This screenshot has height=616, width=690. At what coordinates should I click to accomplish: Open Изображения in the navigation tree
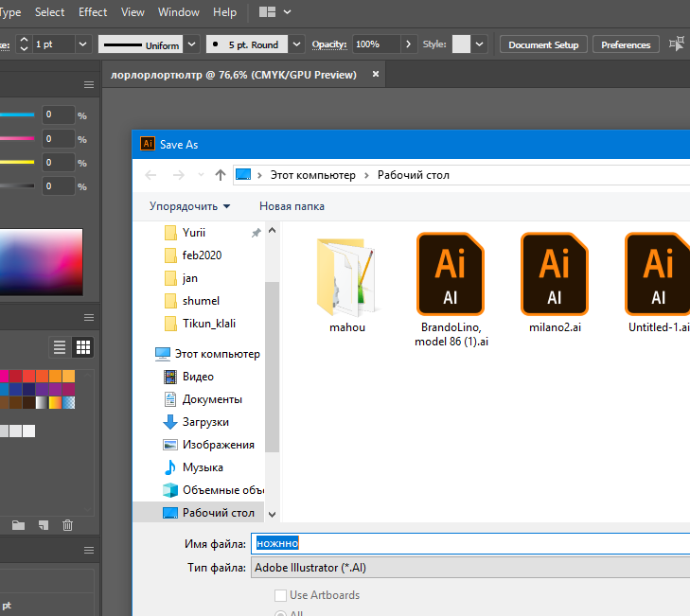point(219,445)
